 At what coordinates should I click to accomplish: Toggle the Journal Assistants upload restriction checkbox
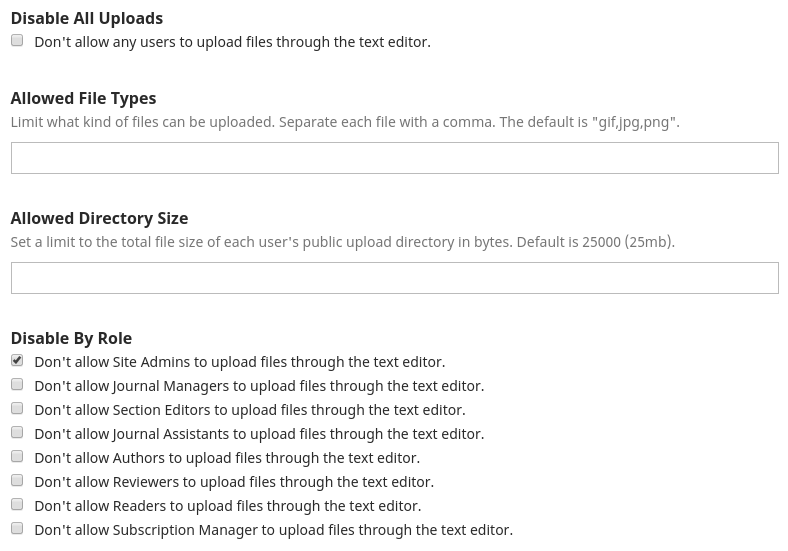tap(17, 433)
